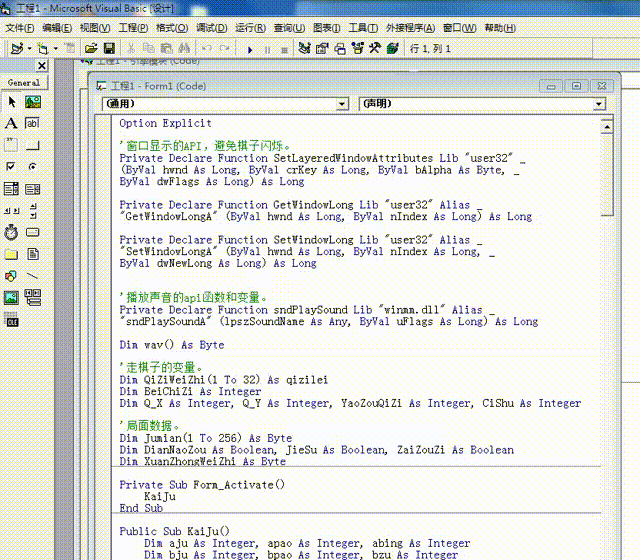This screenshot has height=560, width=640.
Task: Close the toolbox panel
Action: 41,66
